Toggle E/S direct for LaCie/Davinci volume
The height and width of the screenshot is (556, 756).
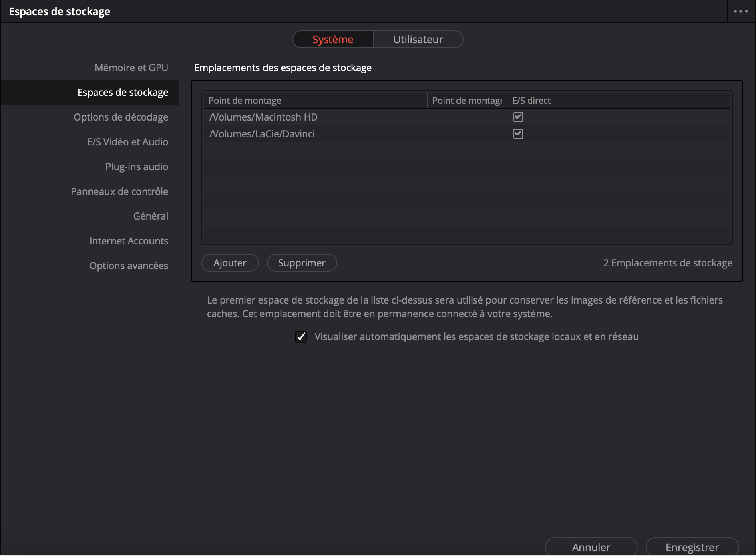point(518,134)
